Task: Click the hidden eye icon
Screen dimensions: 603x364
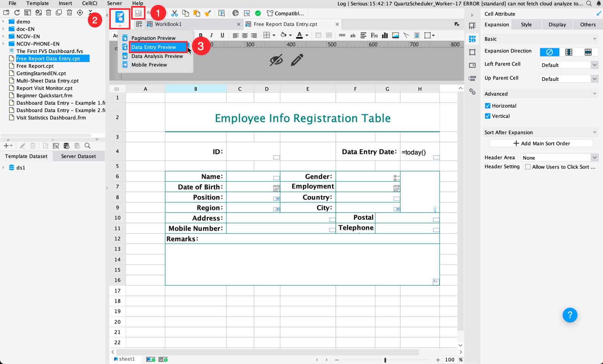Action: [x=276, y=60]
